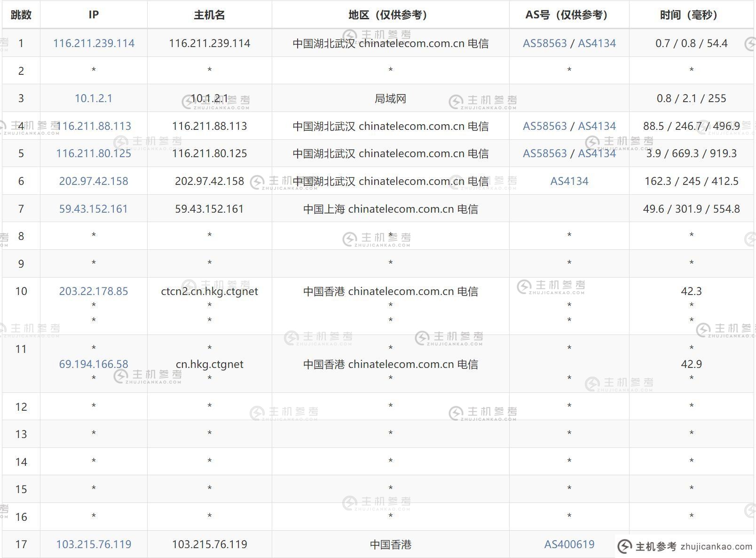756x558 pixels.
Task: Click the 地区（仅供参考） column header
Action: click(390, 15)
